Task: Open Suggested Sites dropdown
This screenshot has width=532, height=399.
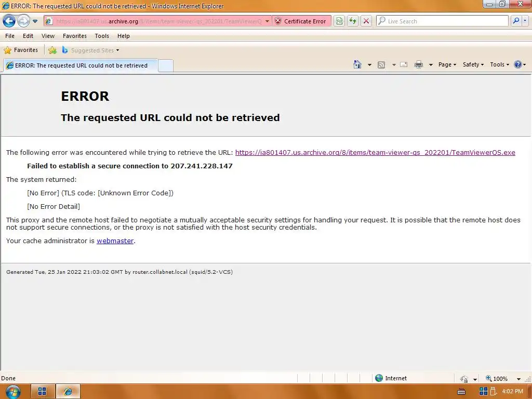Action: click(x=90, y=50)
